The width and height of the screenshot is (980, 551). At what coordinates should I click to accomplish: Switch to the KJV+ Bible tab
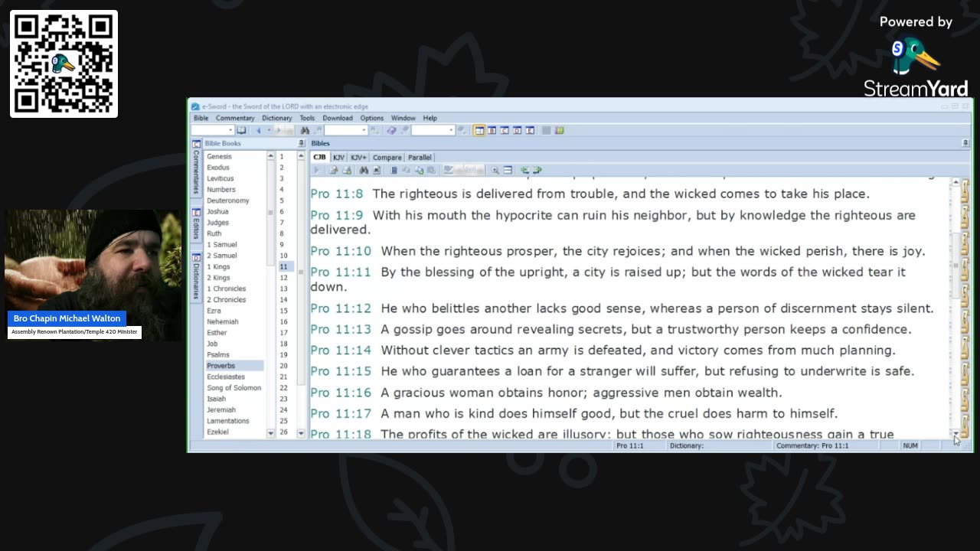coord(358,157)
